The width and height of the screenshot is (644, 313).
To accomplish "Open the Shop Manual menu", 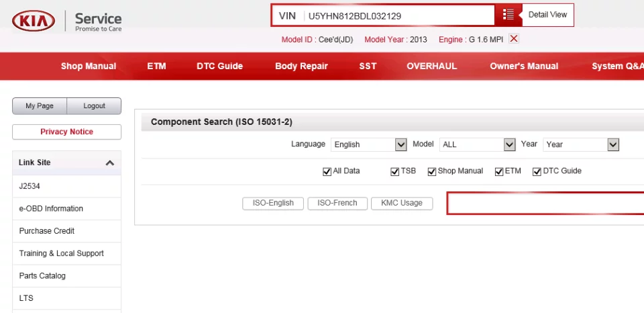I will tap(89, 66).
